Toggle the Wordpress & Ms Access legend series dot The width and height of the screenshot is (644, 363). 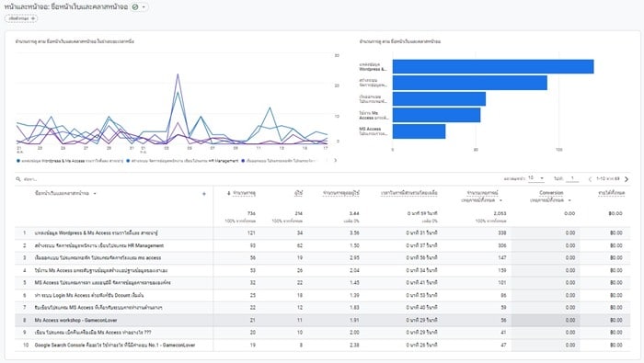click(x=18, y=161)
